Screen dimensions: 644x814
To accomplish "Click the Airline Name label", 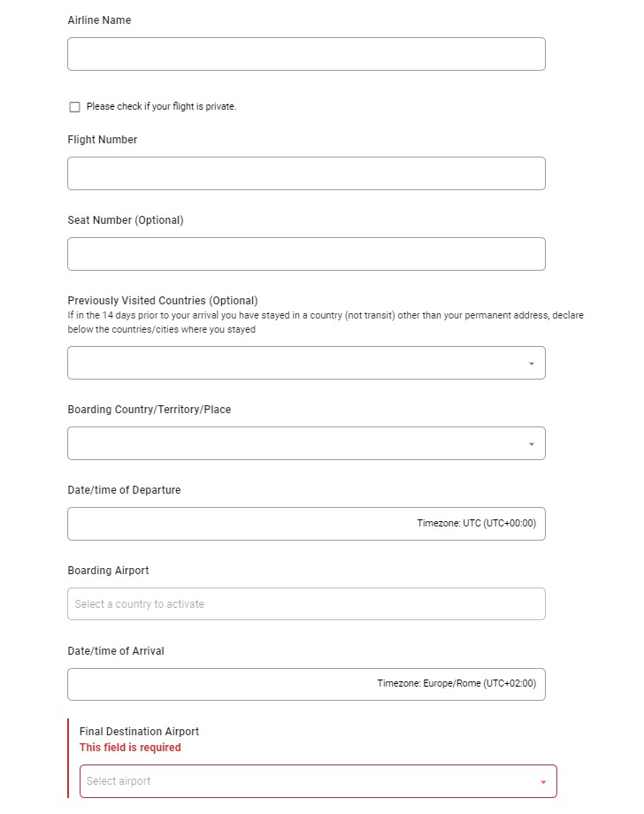I will pyautogui.click(x=99, y=19).
